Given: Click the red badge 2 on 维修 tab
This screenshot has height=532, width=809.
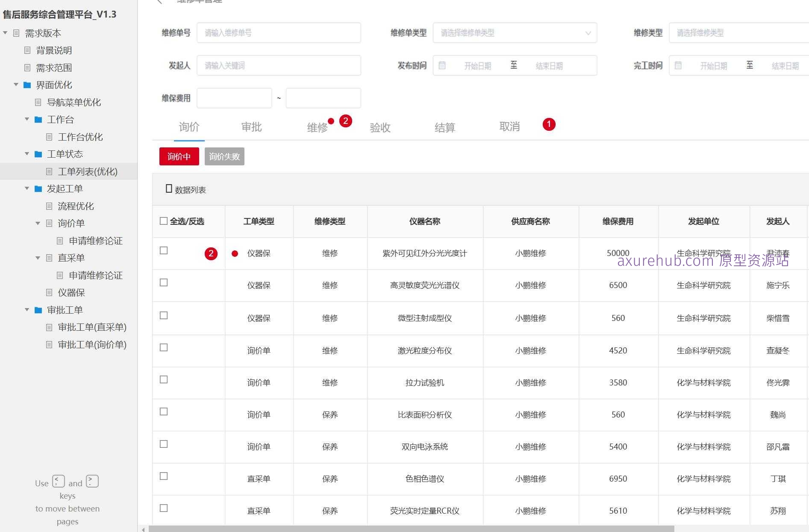Looking at the screenshot, I should pyautogui.click(x=345, y=121).
